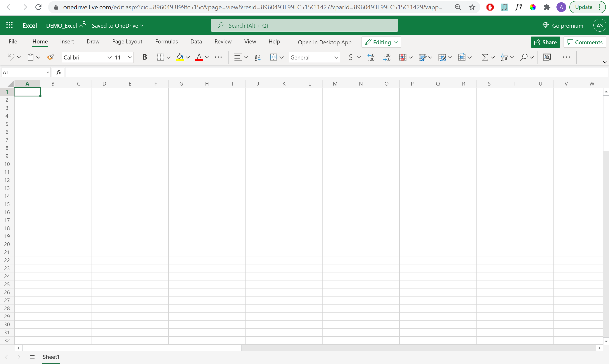
Task: Reload the browser page
Action: point(38,7)
